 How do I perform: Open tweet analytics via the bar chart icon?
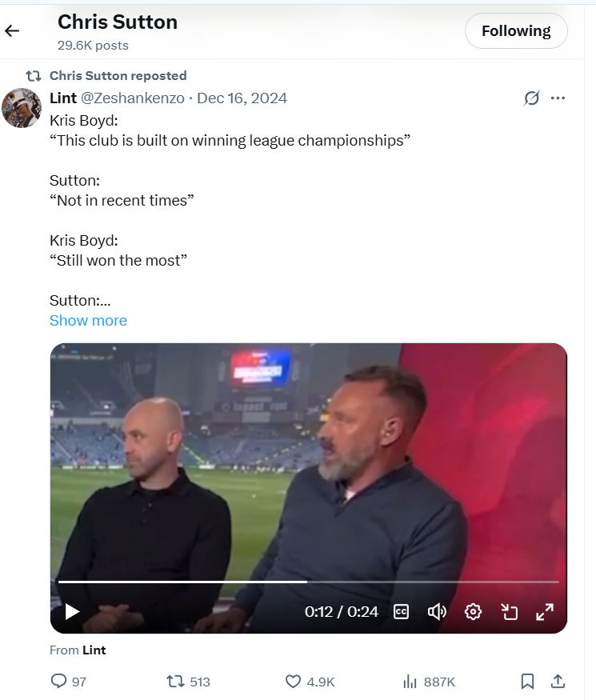click(409, 682)
